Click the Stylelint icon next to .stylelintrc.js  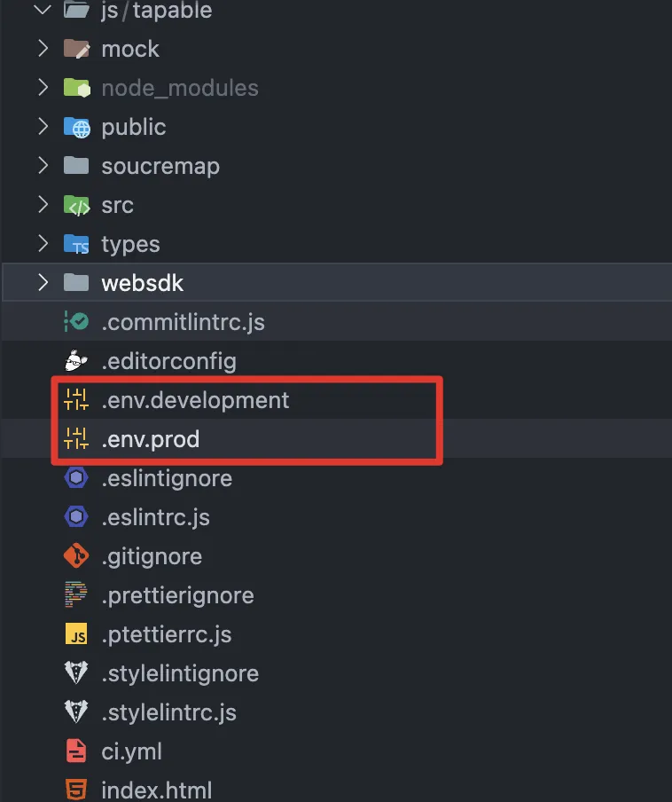pos(77,712)
